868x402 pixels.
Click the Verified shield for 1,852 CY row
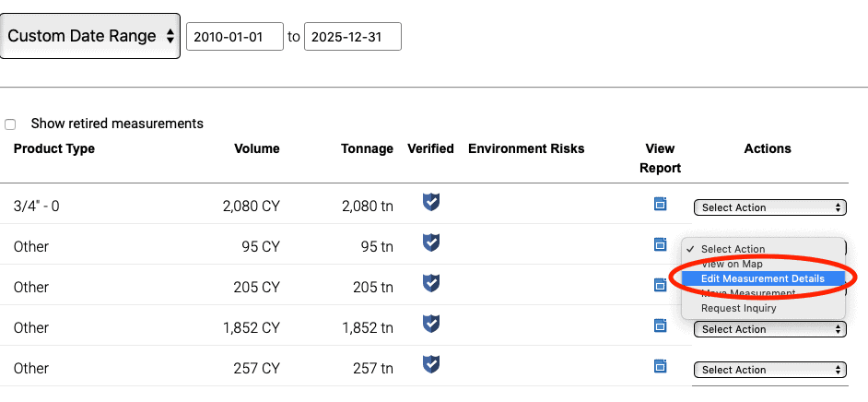pyautogui.click(x=430, y=325)
